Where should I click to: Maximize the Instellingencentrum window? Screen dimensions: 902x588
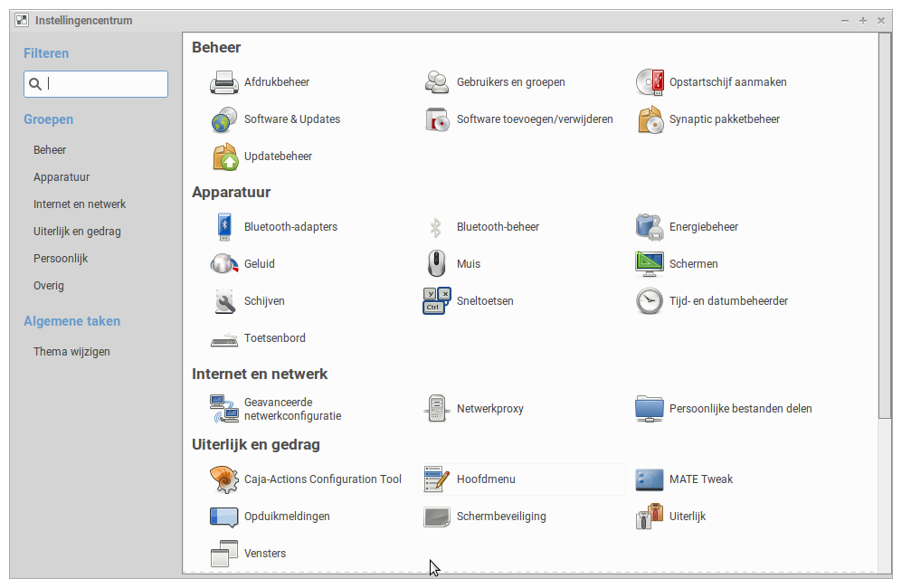coord(863,21)
